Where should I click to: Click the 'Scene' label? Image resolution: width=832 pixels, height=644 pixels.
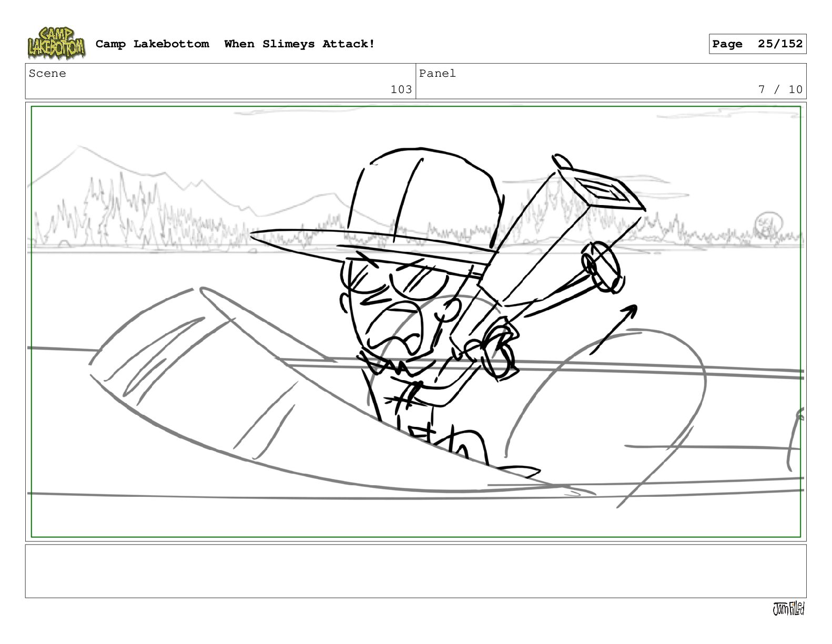[47, 74]
